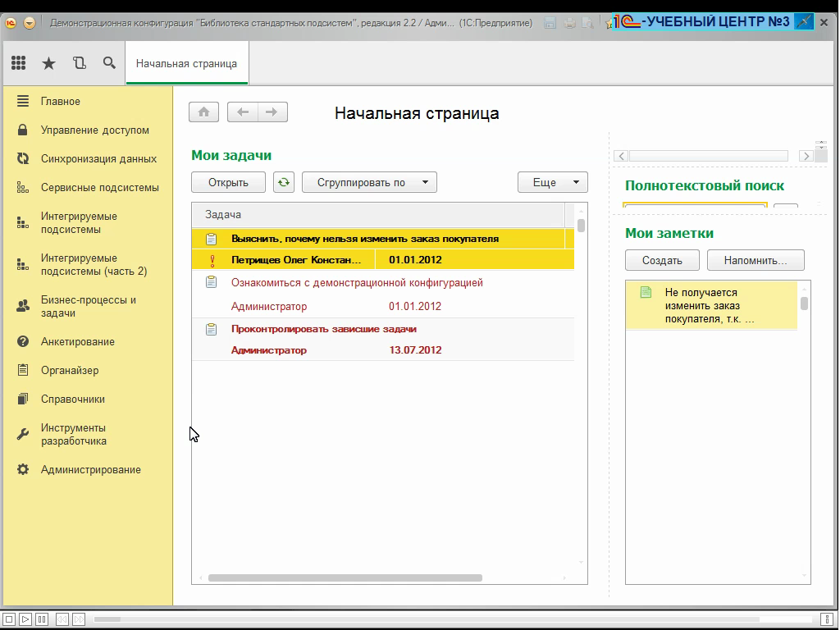Open the Главное section

coord(61,101)
